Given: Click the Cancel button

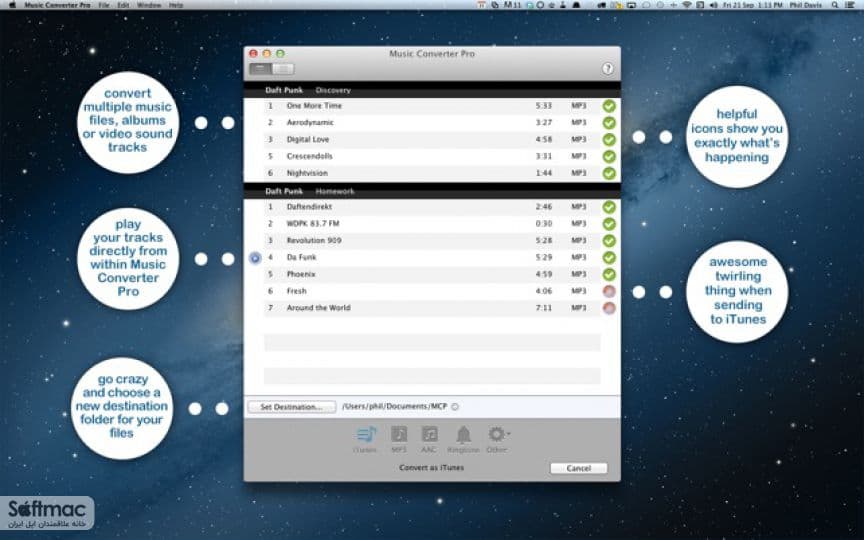Looking at the screenshot, I should [x=579, y=468].
